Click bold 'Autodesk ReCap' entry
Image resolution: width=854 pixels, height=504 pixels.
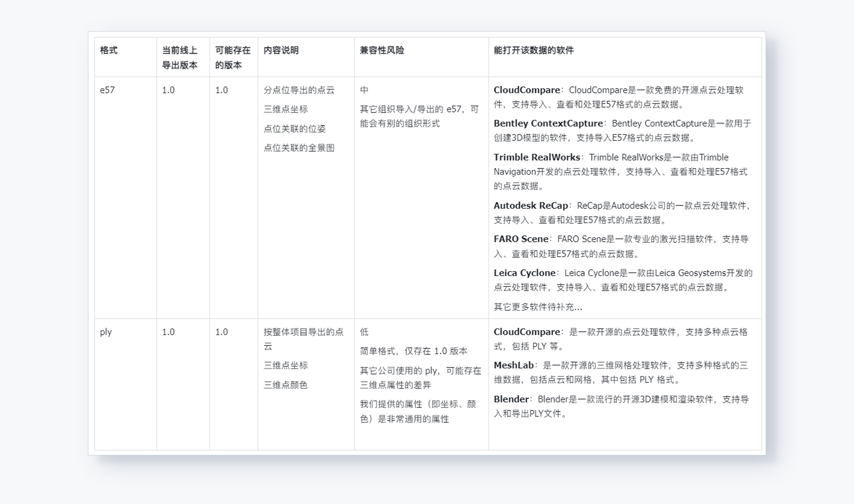tap(531, 206)
